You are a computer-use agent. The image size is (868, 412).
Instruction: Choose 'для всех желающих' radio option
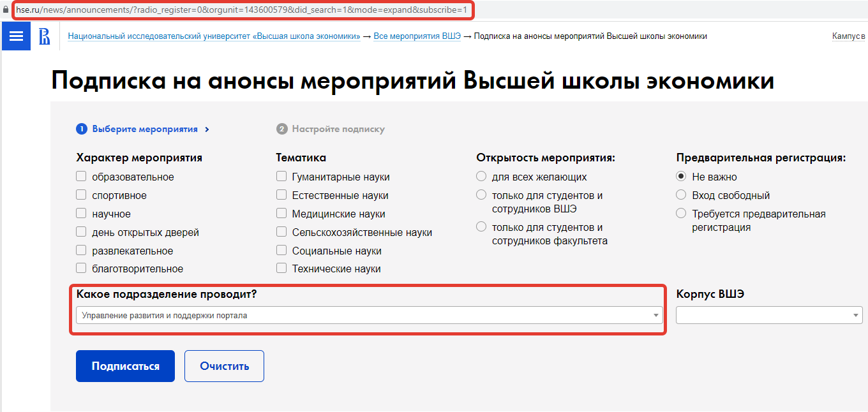pos(481,177)
